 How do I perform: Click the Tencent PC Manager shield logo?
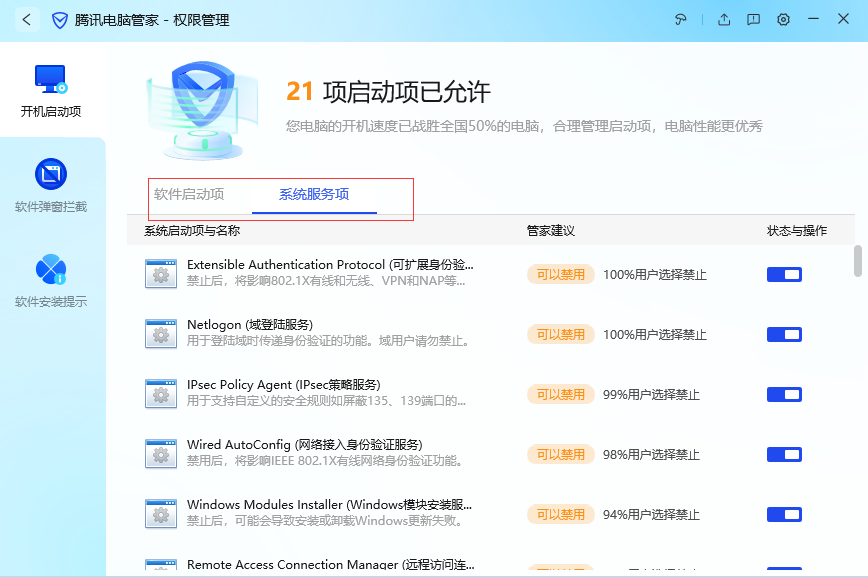click(59, 20)
